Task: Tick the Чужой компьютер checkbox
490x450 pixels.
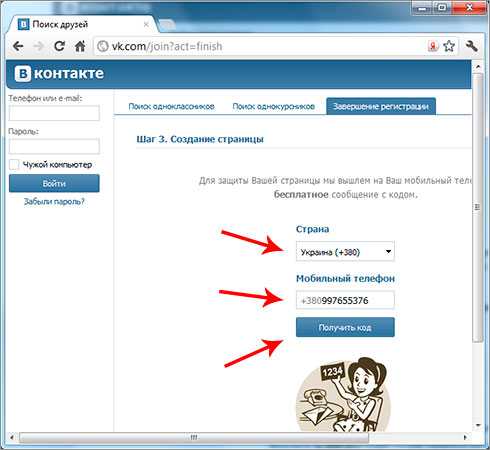Action: click(14, 164)
